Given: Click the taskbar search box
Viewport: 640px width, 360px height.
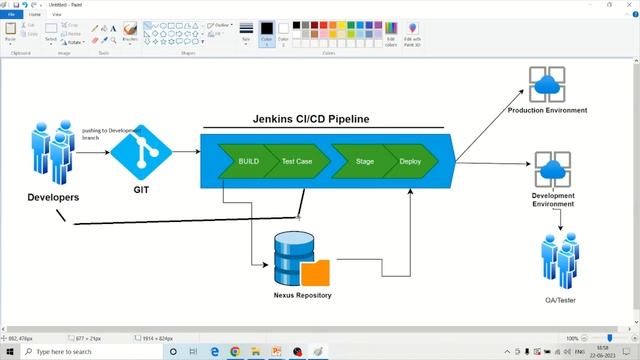Looking at the screenshot, I should coord(92,351).
